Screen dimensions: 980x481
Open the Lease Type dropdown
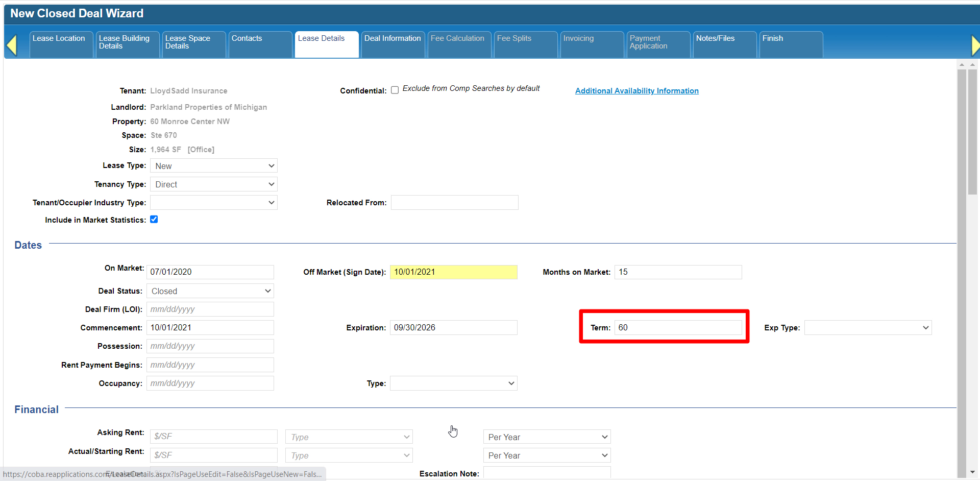pos(213,166)
